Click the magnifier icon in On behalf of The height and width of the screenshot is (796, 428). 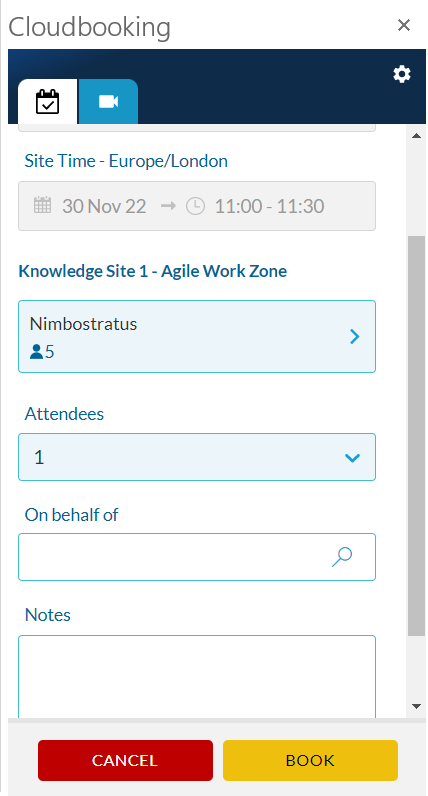coord(342,556)
